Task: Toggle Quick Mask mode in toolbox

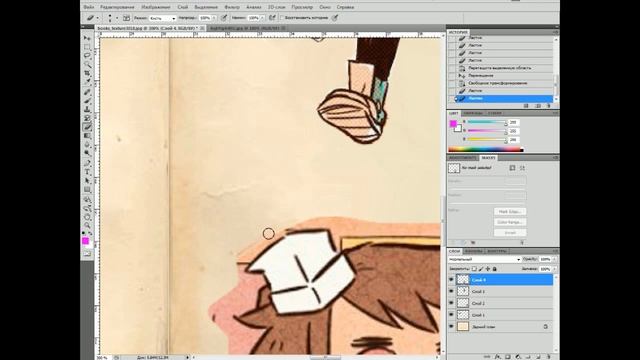Action: point(87,254)
